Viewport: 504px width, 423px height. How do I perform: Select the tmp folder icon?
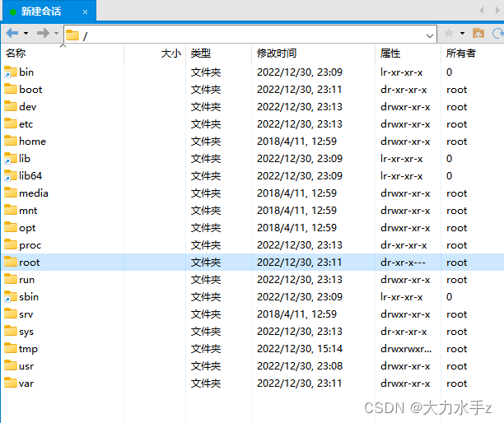click(x=10, y=348)
